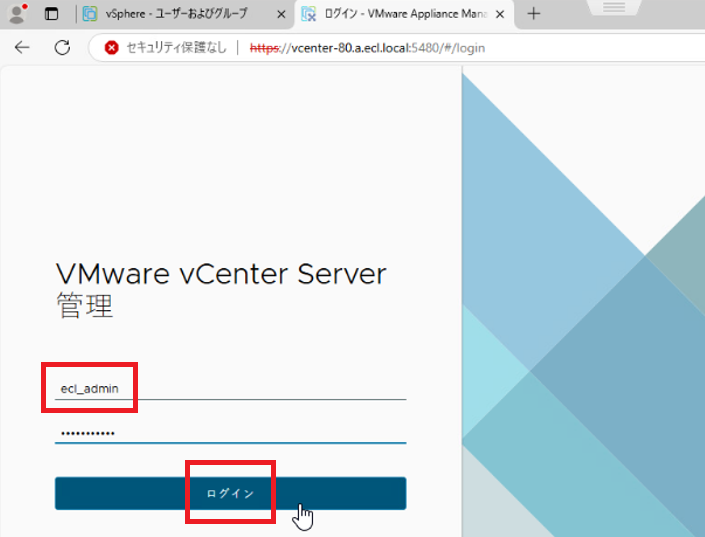Switch to the vSphere ユーザーおよびグループ tab

click(x=185, y=14)
